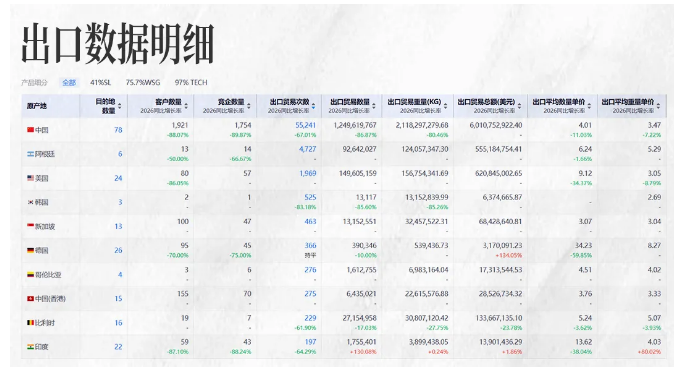This screenshot has height=369, width=674.
Task: Select total value 133,667,135.10 cell
Action: (x=498, y=318)
